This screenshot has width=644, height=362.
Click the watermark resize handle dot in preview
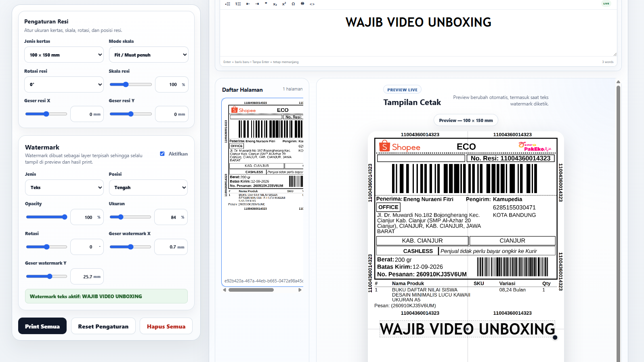(555, 337)
